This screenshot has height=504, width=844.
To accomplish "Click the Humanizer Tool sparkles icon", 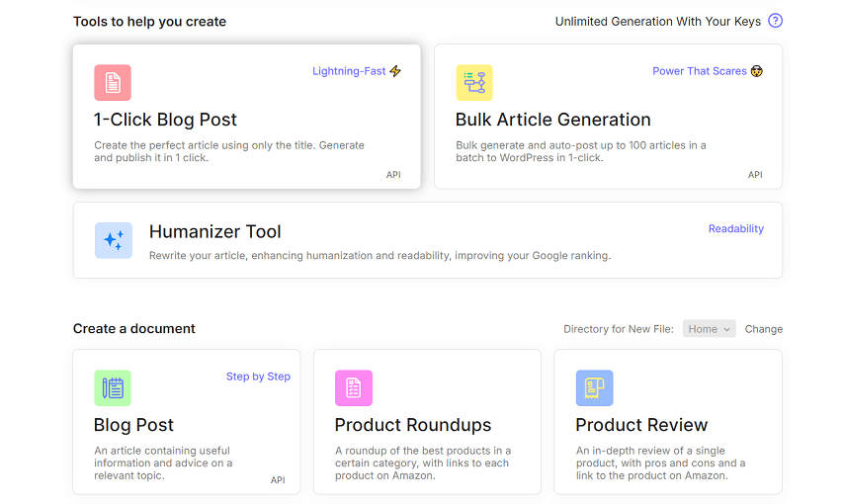I will click(114, 240).
